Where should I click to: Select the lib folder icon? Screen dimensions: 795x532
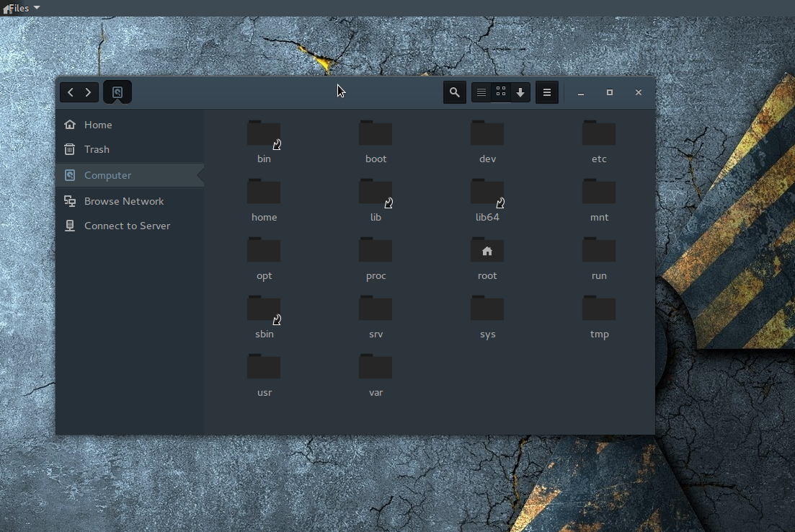pos(376,192)
